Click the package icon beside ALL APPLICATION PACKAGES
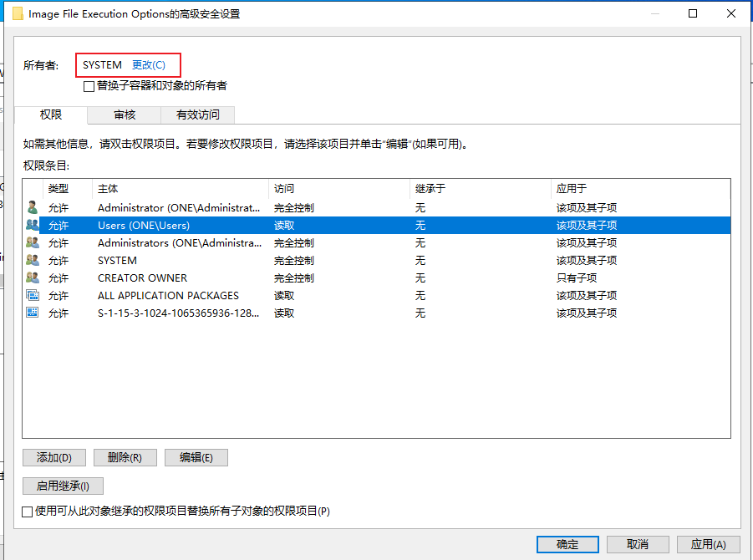Viewport: 753px width, 560px height. pyautogui.click(x=32, y=295)
